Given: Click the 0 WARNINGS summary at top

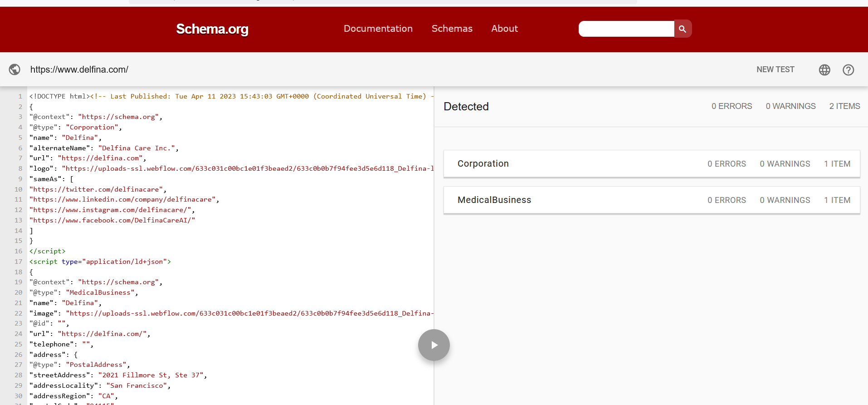Looking at the screenshot, I should 790,106.
